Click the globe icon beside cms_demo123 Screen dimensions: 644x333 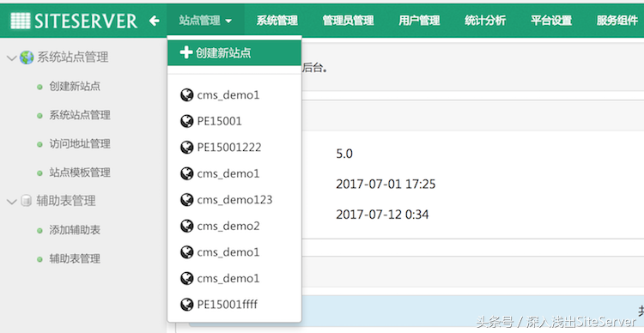click(187, 200)
